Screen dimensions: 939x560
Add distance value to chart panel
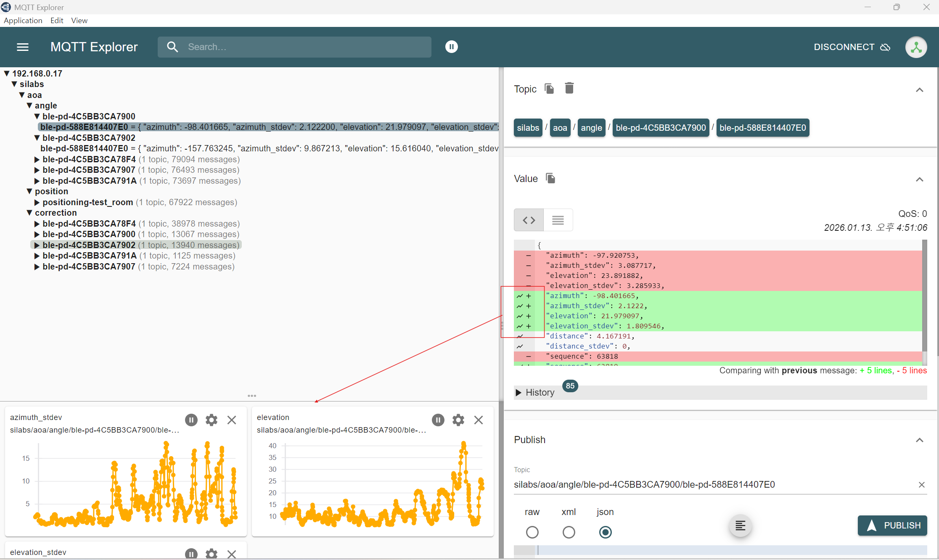tap(520, 336)
